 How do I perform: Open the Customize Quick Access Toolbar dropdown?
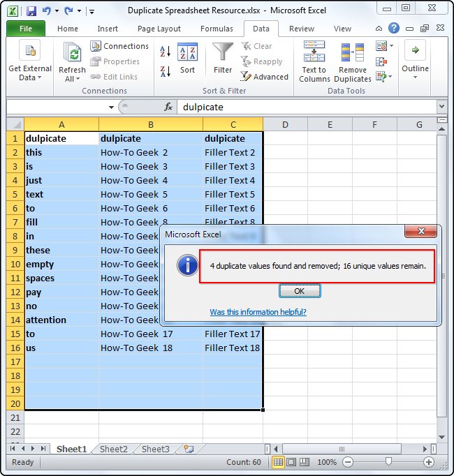coord(91,12)
